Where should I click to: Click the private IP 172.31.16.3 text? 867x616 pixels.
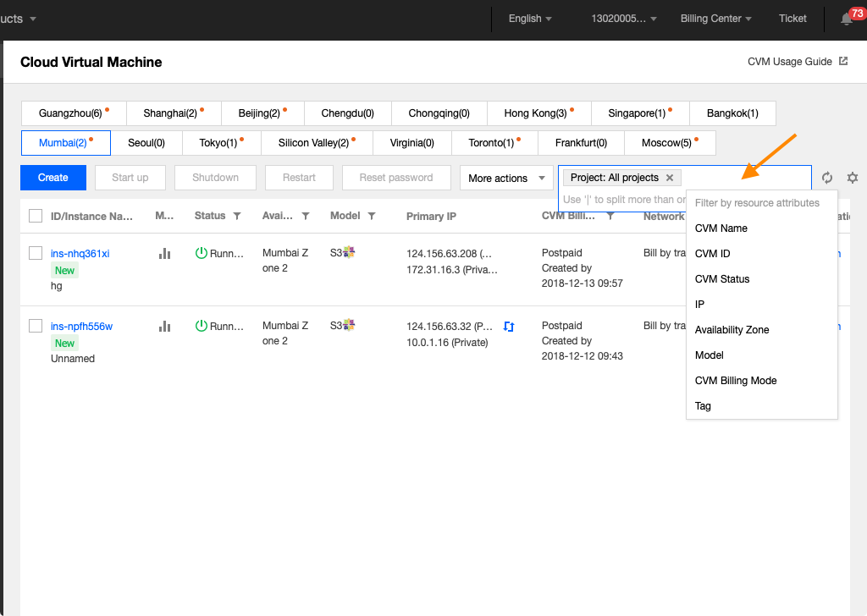tap(452, 270)
